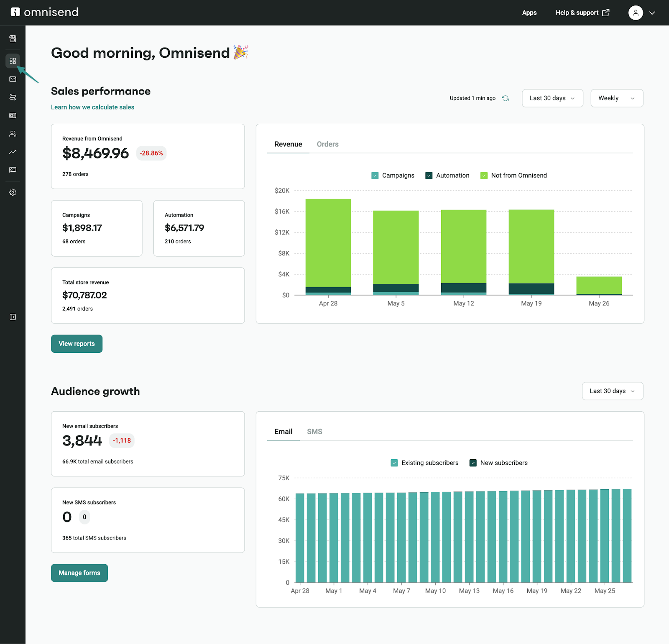669x644 pixels.
Task: Open Settings from the sidebar gear
Action: 13,192
